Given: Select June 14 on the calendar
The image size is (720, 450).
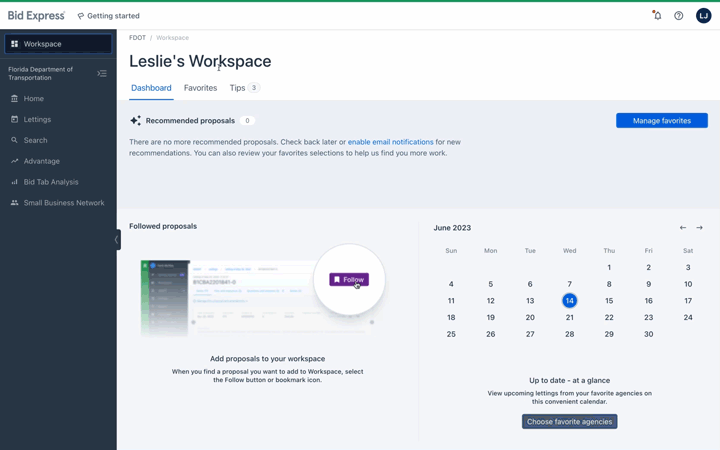Looking at the screenshot, I should tap(569, 301).
